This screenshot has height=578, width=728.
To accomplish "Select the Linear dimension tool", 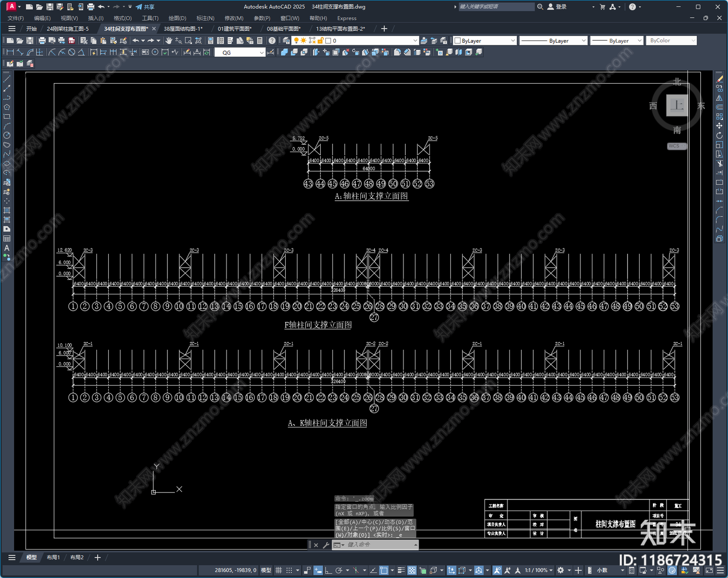I will (x=10, y=52).
